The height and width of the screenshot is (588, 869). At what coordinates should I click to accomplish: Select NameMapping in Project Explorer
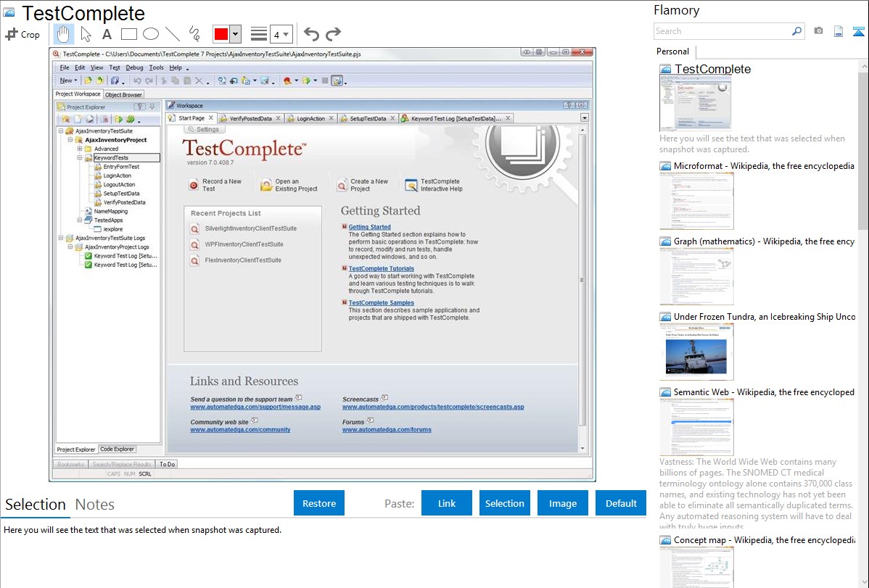pos(110,211)
